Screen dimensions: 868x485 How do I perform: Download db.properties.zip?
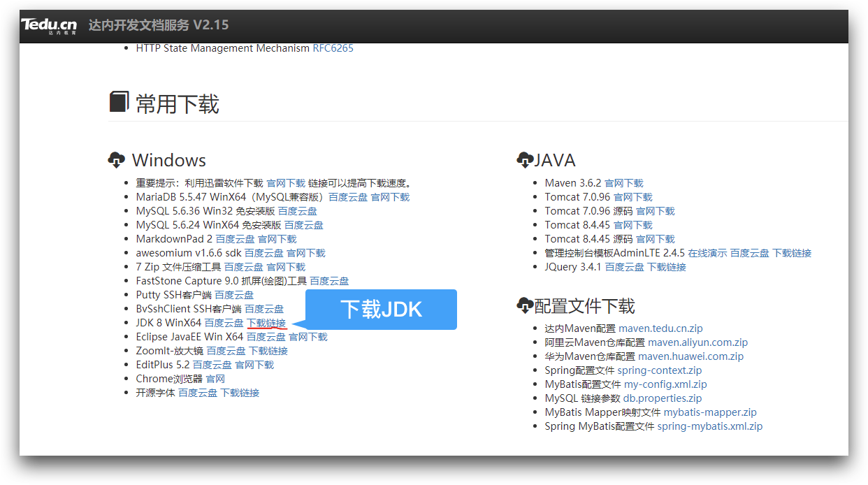tap(663, 398)
